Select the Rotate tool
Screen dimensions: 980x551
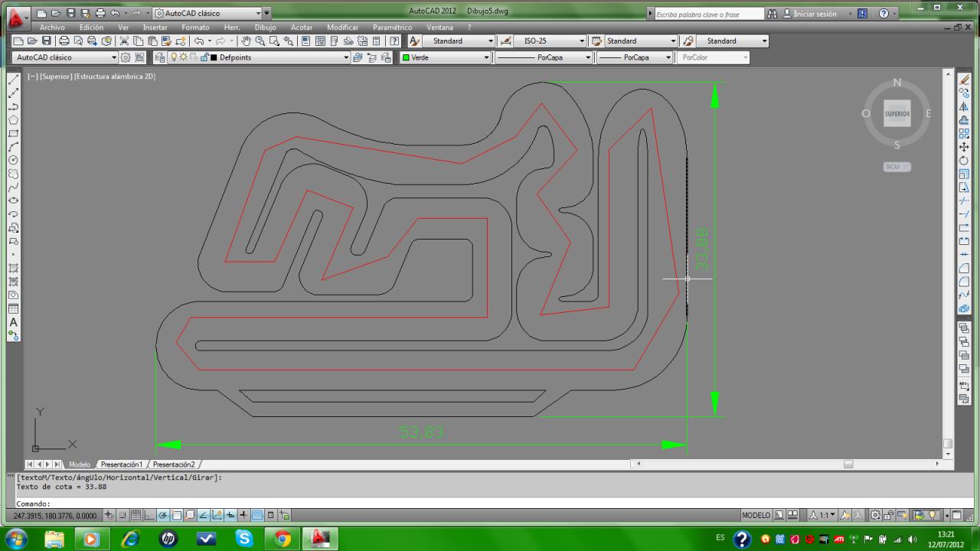[x=965, y=160]
